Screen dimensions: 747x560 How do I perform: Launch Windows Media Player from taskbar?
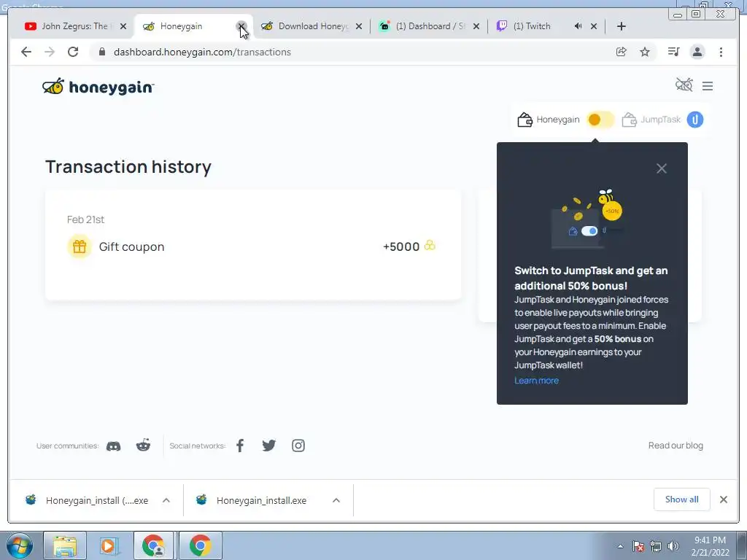coord(109,545)
